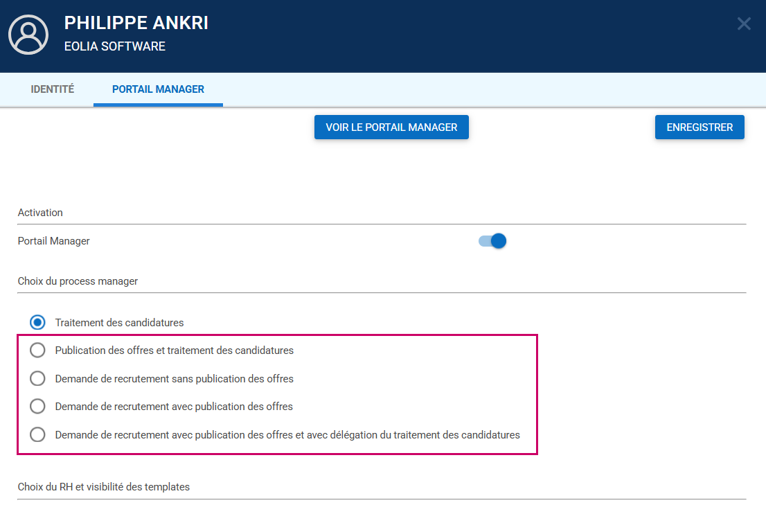Choose recrutement option avec délégation du traitement
Viewport: 766px width, 532px height.
pos(37,435)
